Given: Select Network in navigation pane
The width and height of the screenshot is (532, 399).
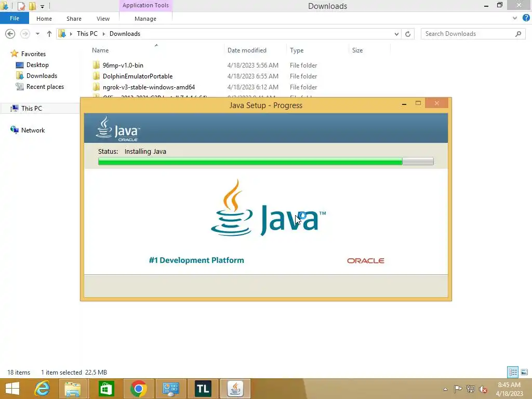Looking at the screenshot, I should coord(33,130).
